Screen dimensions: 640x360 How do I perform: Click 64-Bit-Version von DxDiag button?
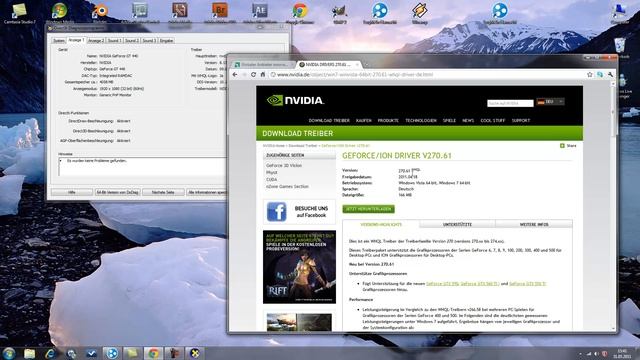click(x=118, y=192)
